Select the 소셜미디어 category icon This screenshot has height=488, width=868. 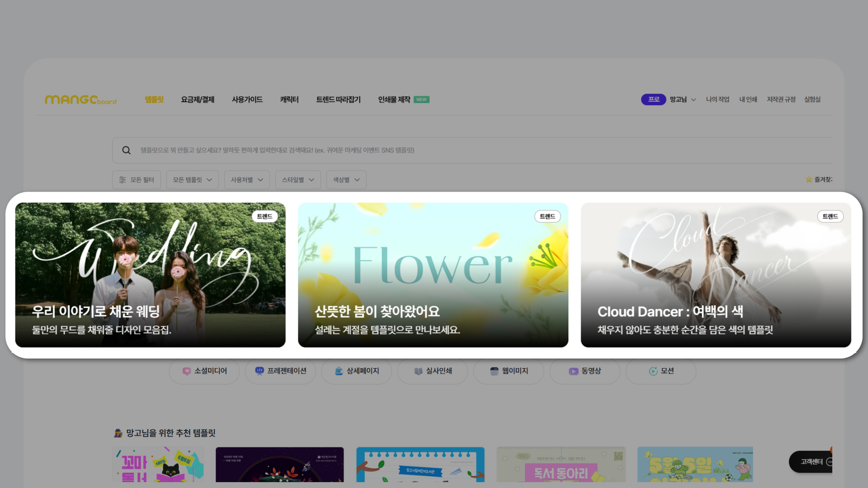(186, 371)
